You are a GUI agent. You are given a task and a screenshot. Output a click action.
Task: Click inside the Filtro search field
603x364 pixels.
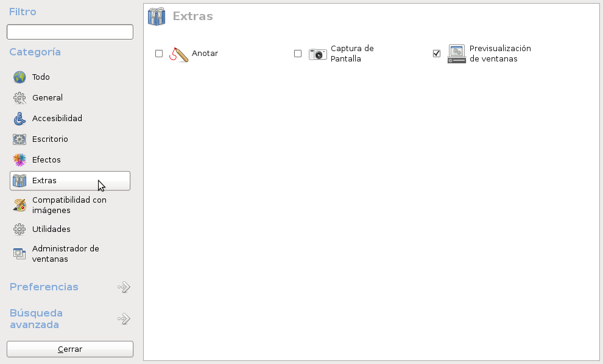pyautogui.click(x=69, y=31)
